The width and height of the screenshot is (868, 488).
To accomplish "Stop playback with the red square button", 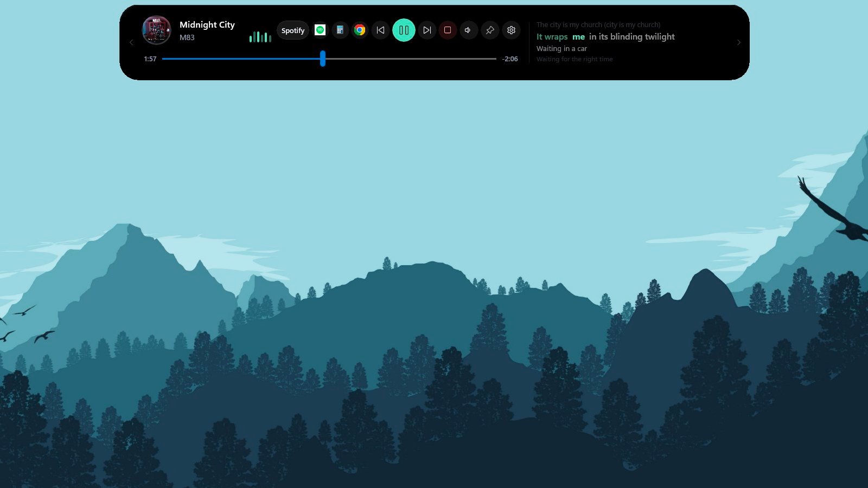I will point(448,30).
